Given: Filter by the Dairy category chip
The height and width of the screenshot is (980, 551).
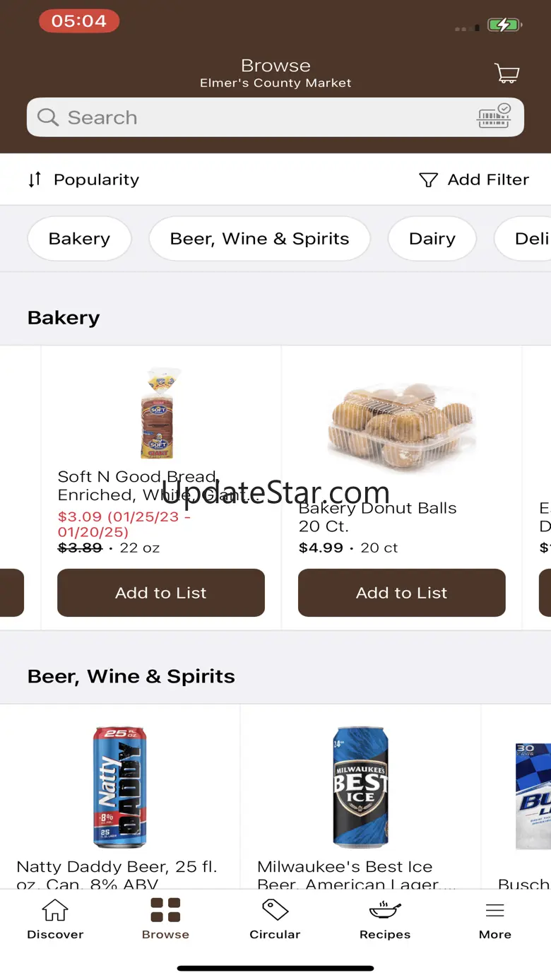Looking at the screenshot, I should [x=432, y=239].
